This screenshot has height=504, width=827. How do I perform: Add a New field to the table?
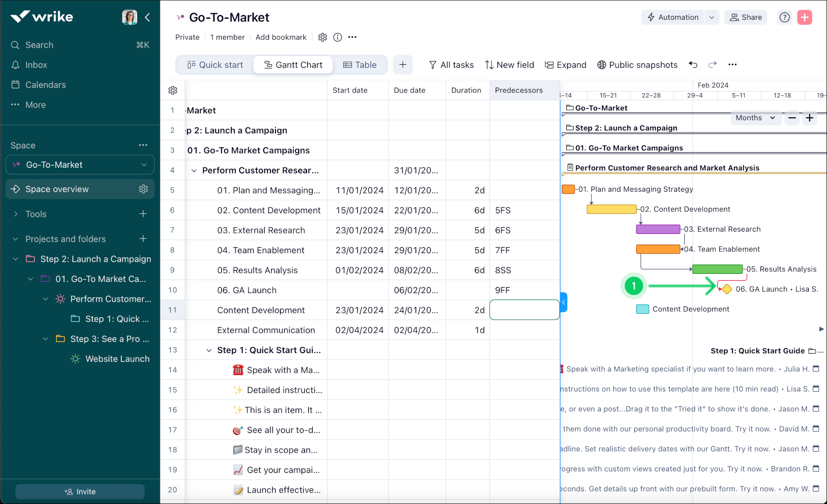[509, 65]
